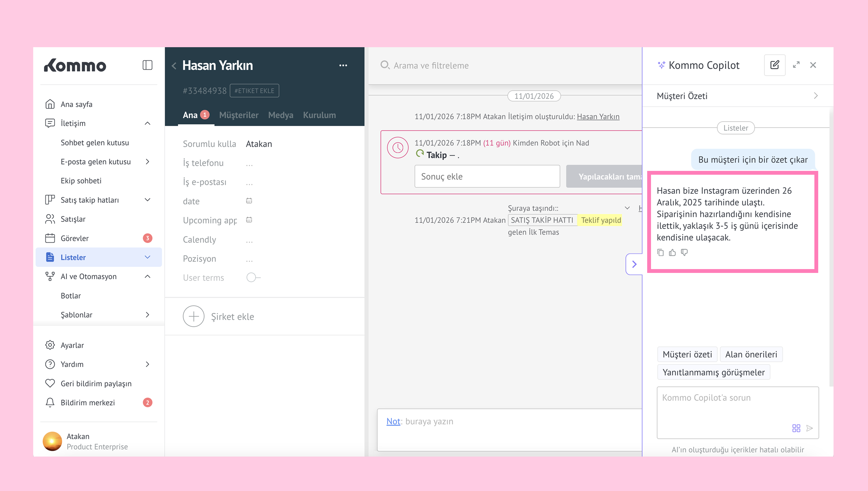The height and width of the screenshot is (491, 868).
Task: Switch to the Müşteriler tab
Action: (239, 115)
